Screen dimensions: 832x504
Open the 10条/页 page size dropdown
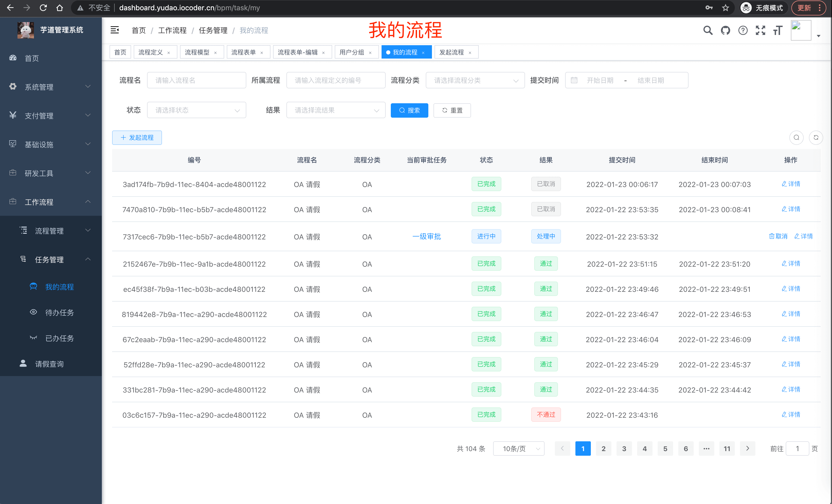(519, 449)
